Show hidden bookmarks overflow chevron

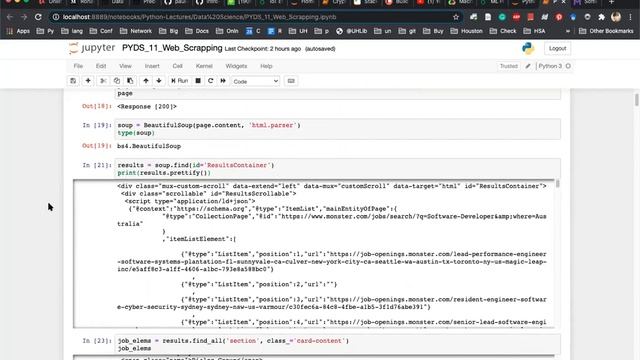pos(568,31)
